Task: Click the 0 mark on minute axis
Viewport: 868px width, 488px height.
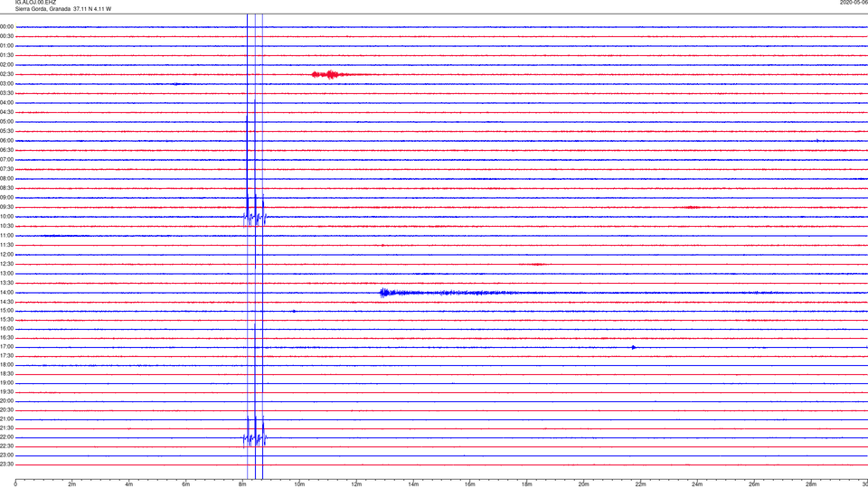Action: (15, 484)
